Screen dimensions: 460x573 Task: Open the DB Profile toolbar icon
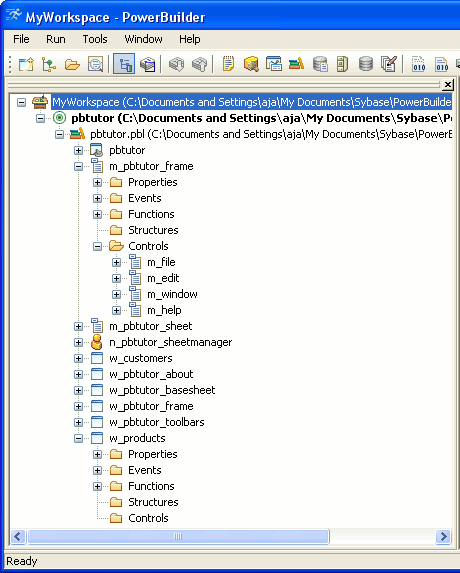pyautogui.click(x=320, y=64)
